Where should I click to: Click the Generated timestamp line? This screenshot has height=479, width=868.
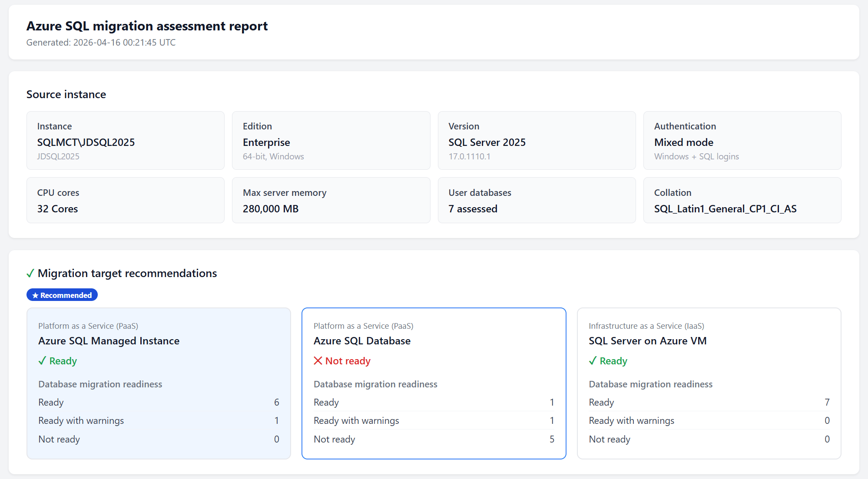pyautogui.click(x=101, y=43)
